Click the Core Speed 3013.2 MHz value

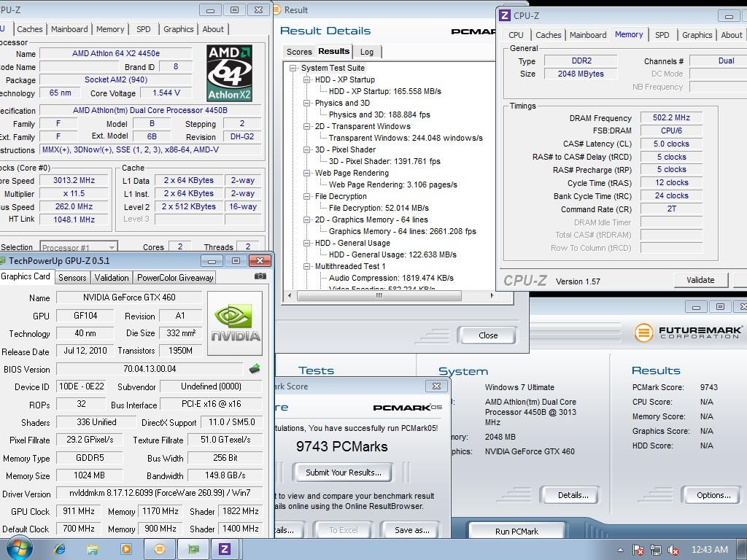74,181
